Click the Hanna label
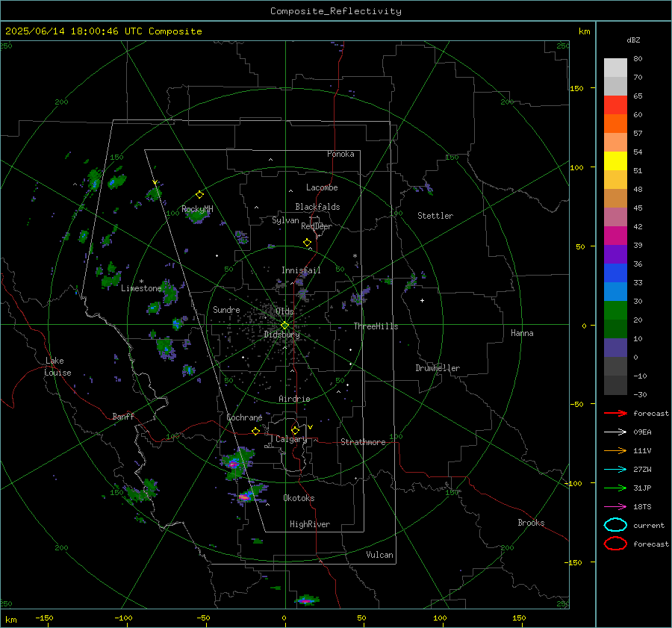 coord(522,333)
